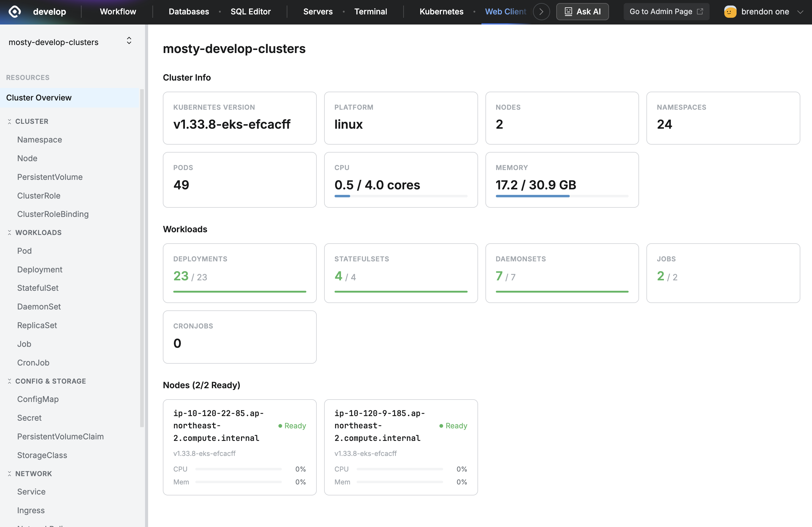Viewport: 812px width, 527px height.
Task: Open StorageClass in sidebar
Action: [42, 455]
